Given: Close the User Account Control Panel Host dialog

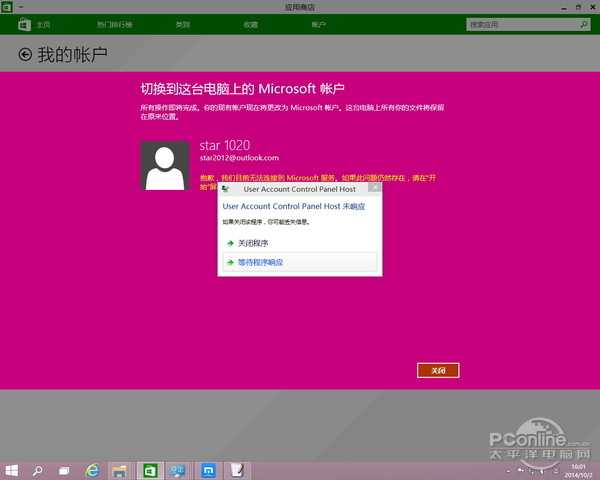Looking at the screenshot, I should tap(374, 187).
